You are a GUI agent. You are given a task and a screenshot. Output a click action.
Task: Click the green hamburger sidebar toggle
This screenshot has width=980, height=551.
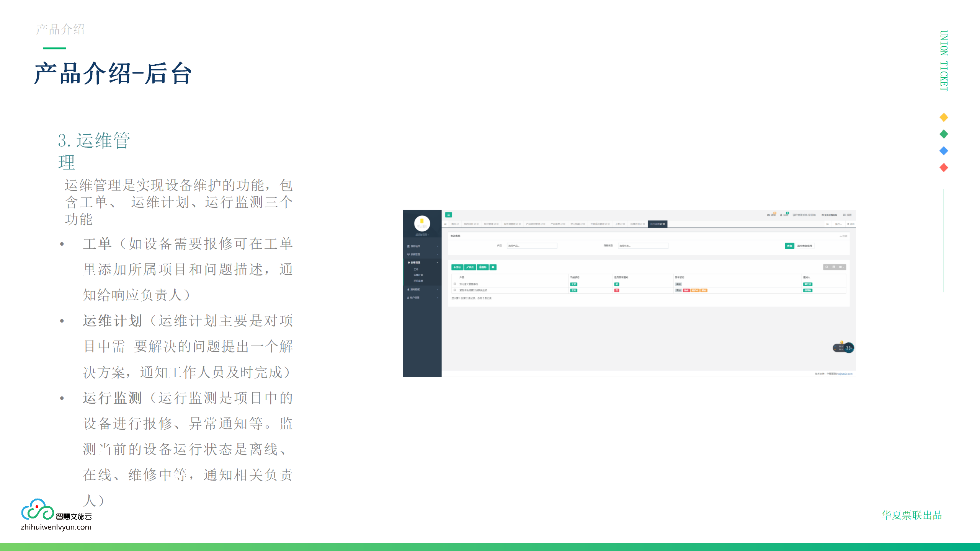449,215
